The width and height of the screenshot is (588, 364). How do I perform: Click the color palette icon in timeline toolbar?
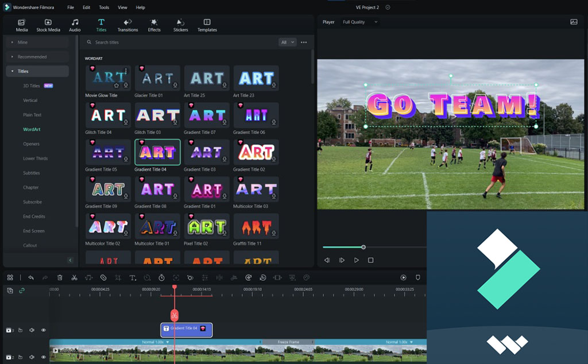[x=307, y=278]
